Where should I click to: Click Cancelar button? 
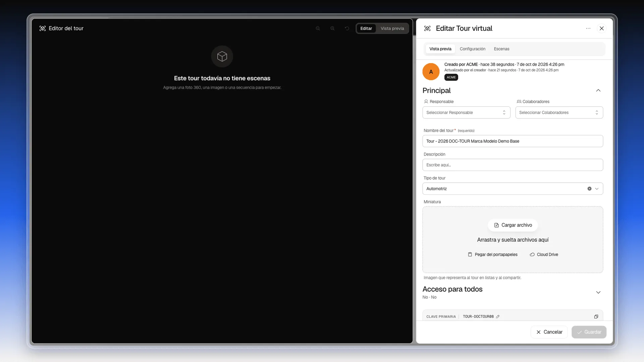coord(549,332)
